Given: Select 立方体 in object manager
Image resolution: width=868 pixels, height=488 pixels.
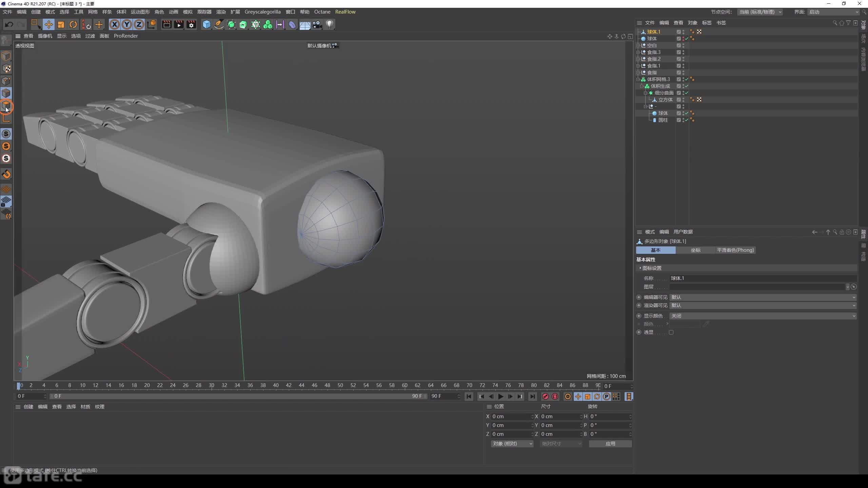Looking at the screenshot, I should 665,100.
